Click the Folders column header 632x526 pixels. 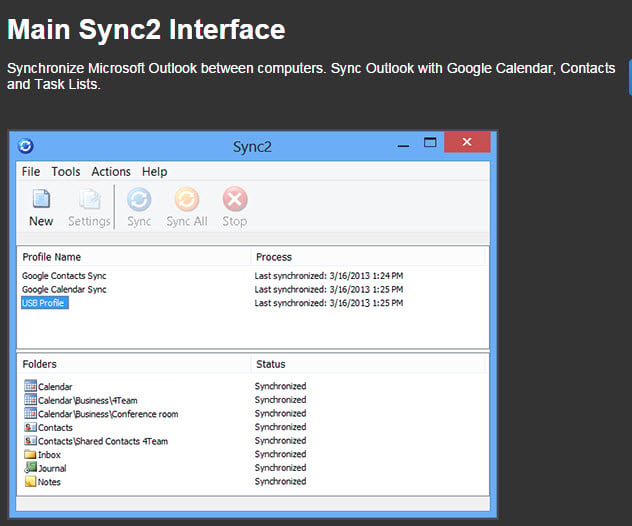click(x=40, y=364)
